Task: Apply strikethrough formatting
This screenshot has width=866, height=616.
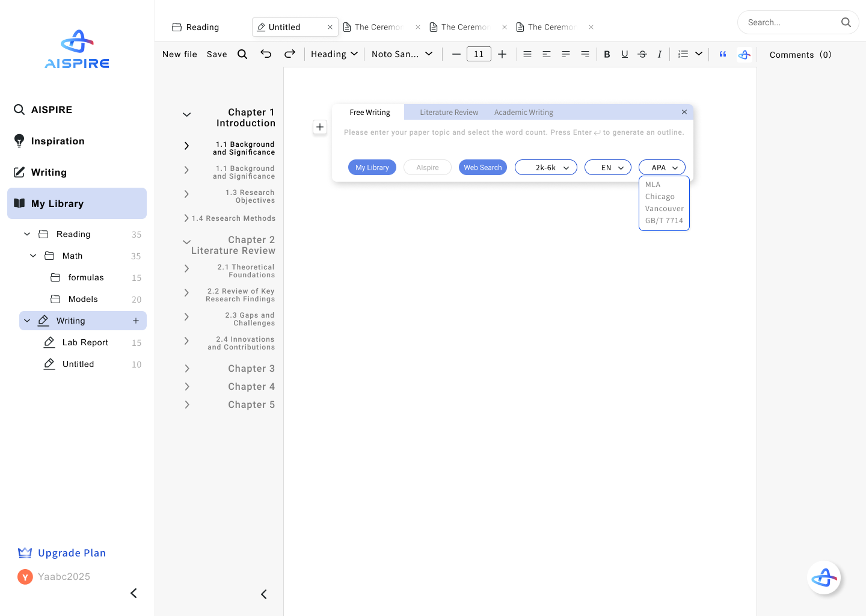Action: [642, 54]
